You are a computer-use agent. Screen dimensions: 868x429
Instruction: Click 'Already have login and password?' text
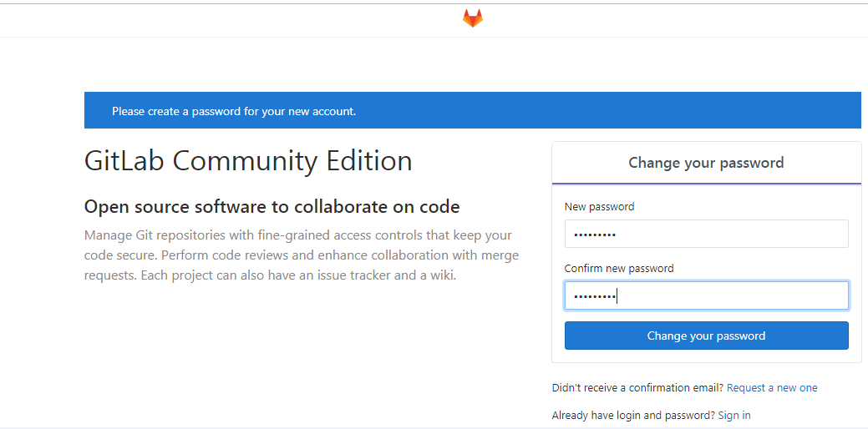click(x=633, y=416)
